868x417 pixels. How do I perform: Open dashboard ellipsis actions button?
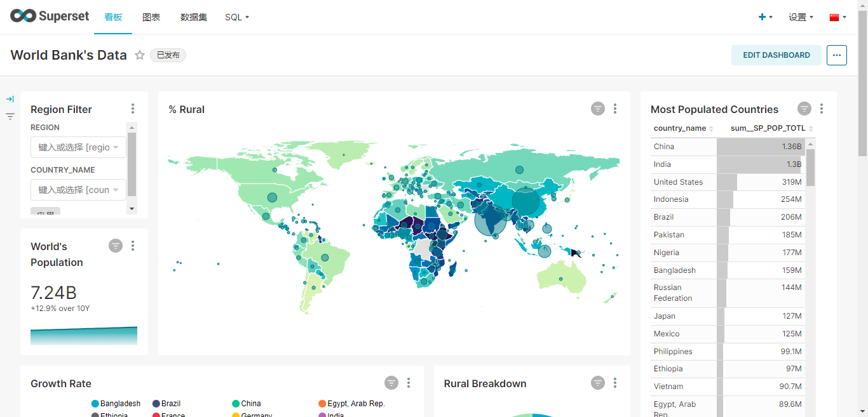click(x=836, y=55)
